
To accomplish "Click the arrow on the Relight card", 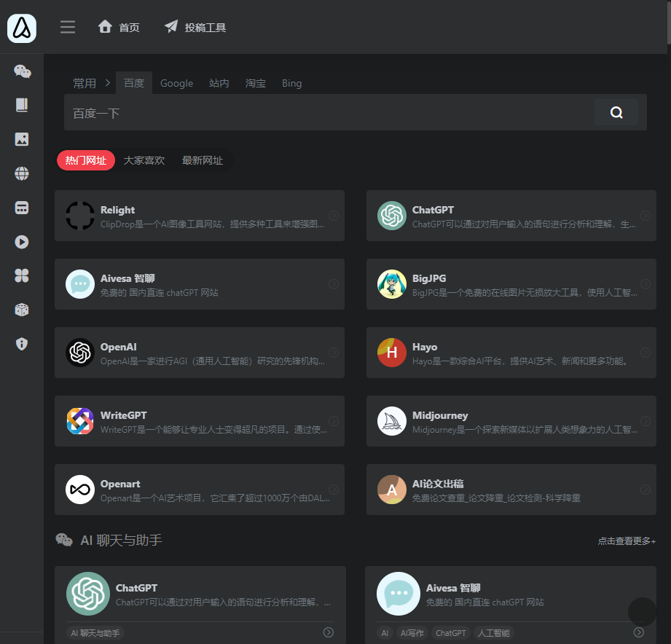I will tap(334, 216).
